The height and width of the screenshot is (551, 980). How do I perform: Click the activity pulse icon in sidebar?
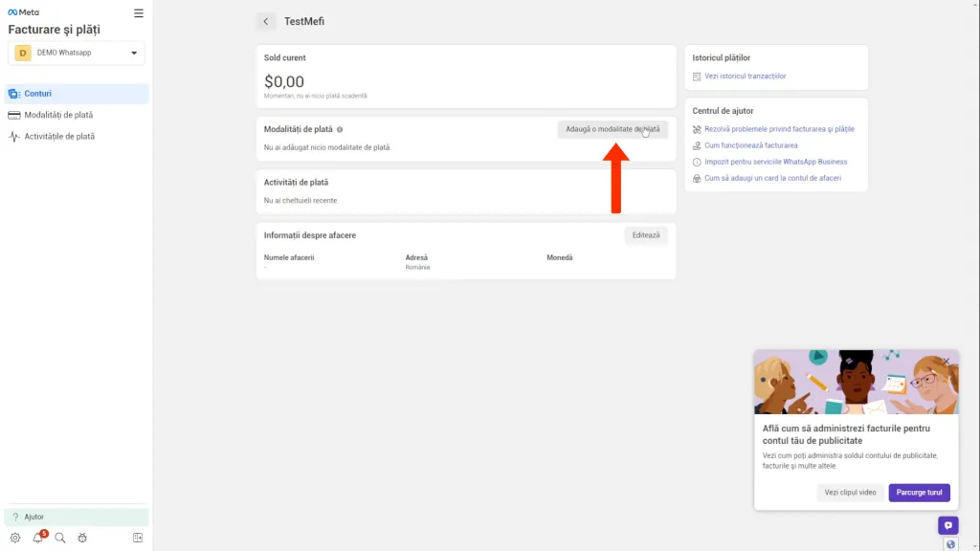click(13, 136)
